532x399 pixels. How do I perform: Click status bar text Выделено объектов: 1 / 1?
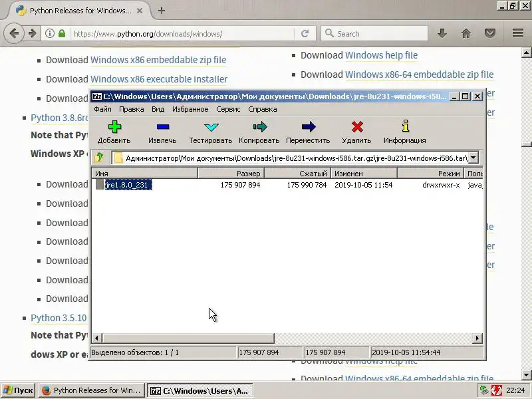click(135, 352)
